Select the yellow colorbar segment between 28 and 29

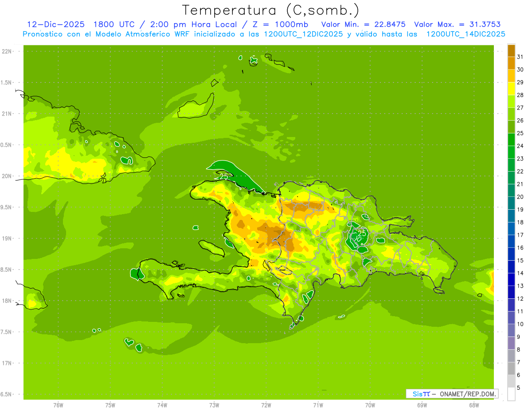tap(511, 89)
